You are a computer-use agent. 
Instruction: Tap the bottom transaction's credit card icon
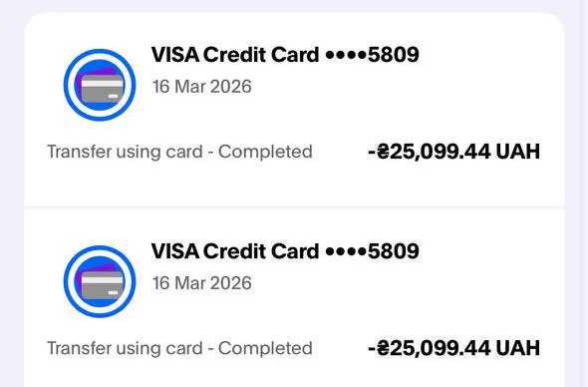pyautogui.click(x=100, y=281)
